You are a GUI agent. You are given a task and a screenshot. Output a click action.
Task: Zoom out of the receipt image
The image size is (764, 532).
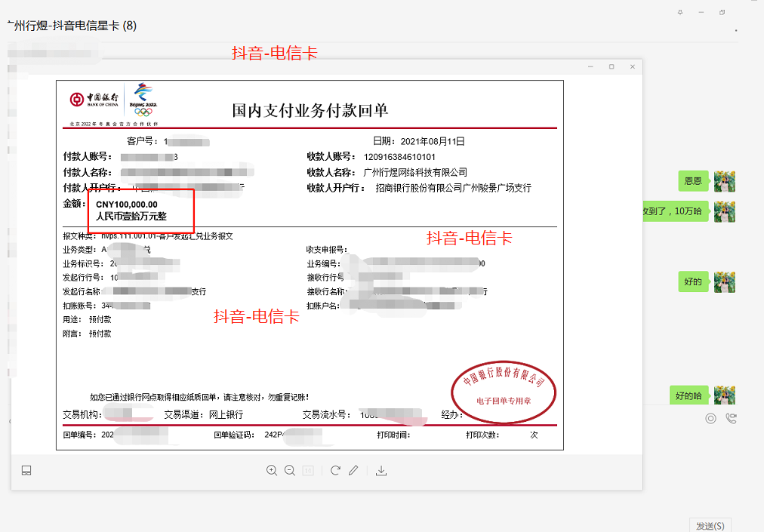click(290, 471)
